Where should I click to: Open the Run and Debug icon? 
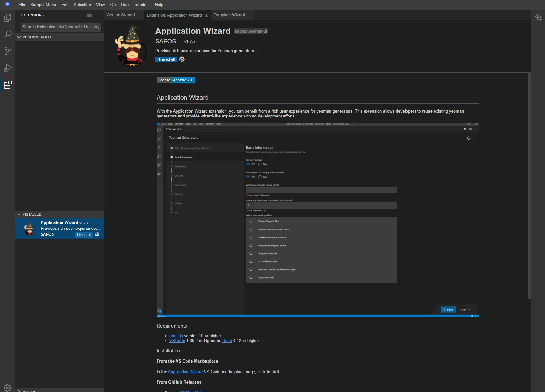tap(7, 68)
